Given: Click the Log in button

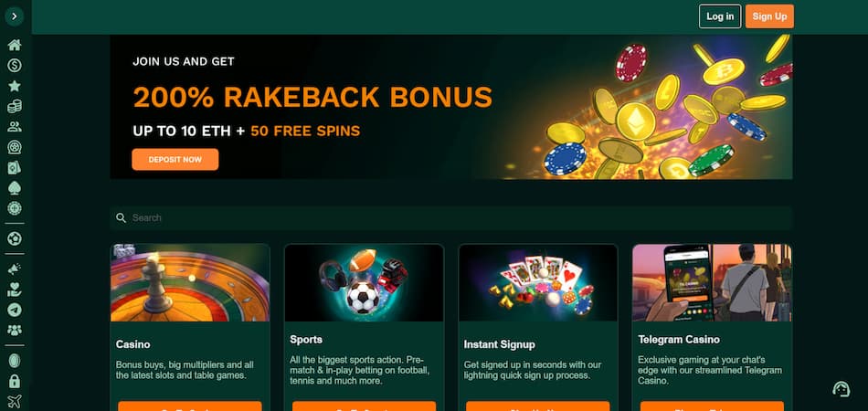Looking at the screenshot, I should click(x=720, y=16).
